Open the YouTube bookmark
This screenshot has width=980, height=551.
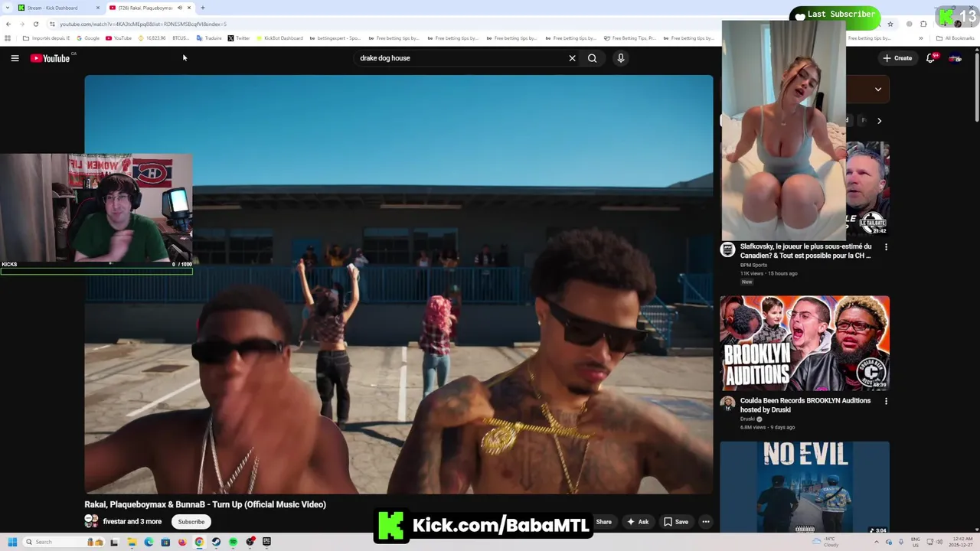click(x=119, y=38)
